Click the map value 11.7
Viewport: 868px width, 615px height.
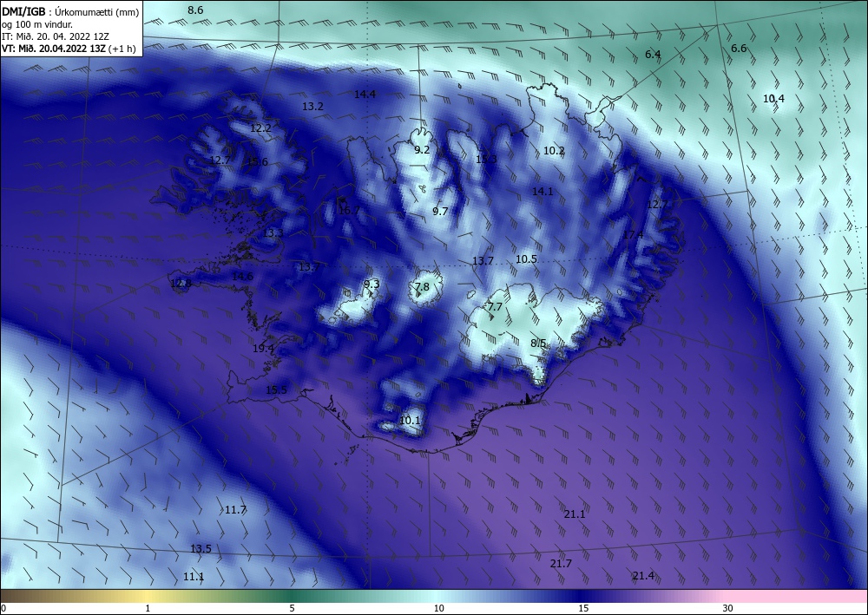(235, 510)
